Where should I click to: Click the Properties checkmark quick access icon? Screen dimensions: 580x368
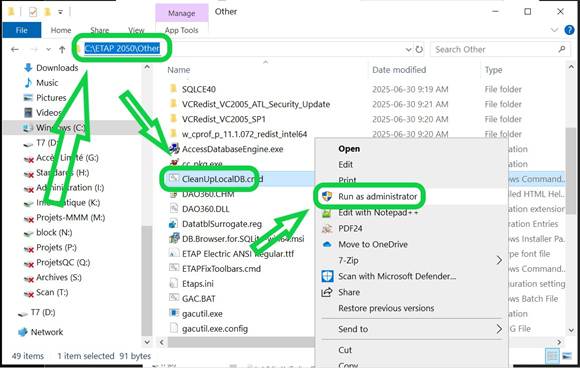coord(33,12)
